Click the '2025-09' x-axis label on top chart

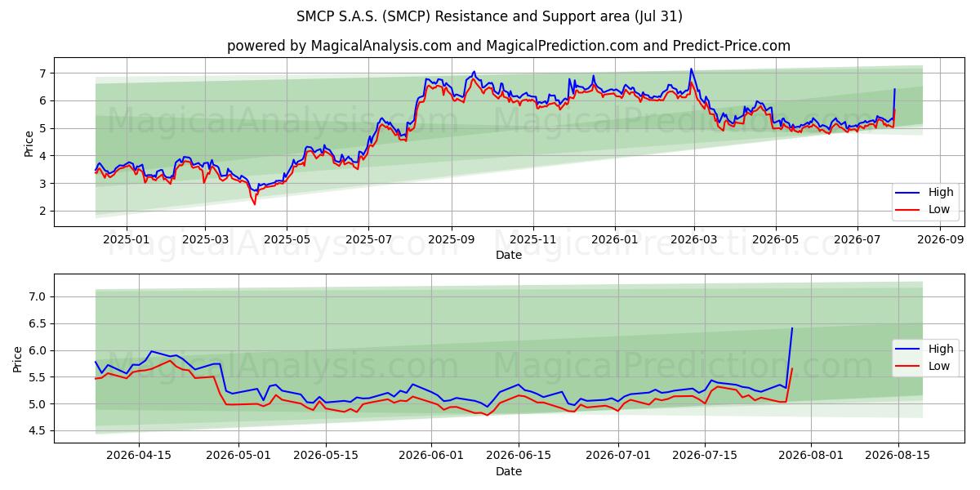click(x=452, y=240)
